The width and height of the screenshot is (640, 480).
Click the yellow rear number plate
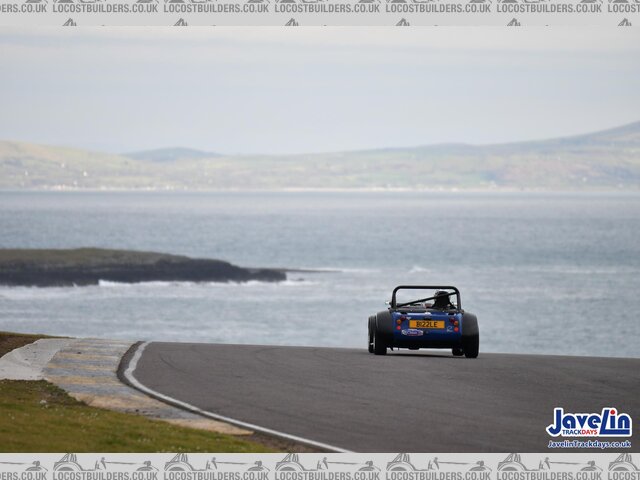[426, 324]
